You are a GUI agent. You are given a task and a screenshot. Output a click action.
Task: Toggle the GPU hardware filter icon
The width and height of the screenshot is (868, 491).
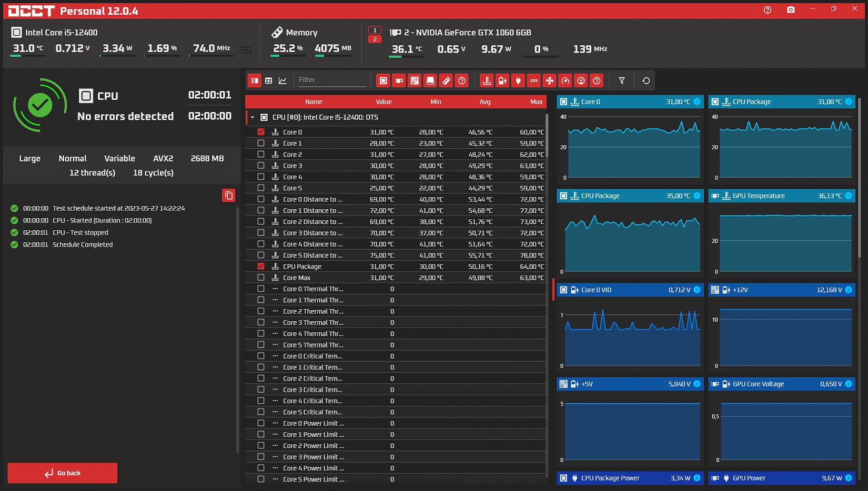coord(399,80)
